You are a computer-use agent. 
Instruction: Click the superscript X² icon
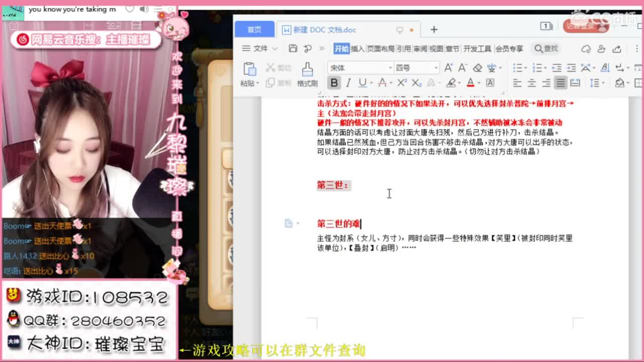pos(401,83)
